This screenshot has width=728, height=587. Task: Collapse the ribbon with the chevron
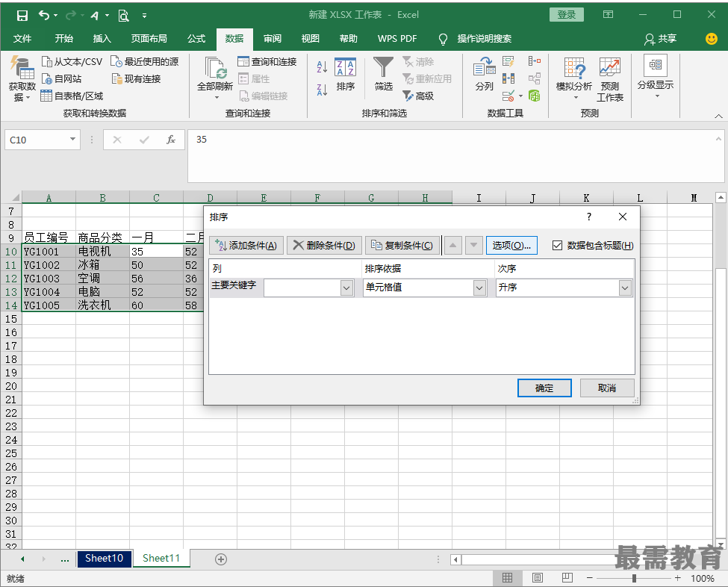coord(718,116)
